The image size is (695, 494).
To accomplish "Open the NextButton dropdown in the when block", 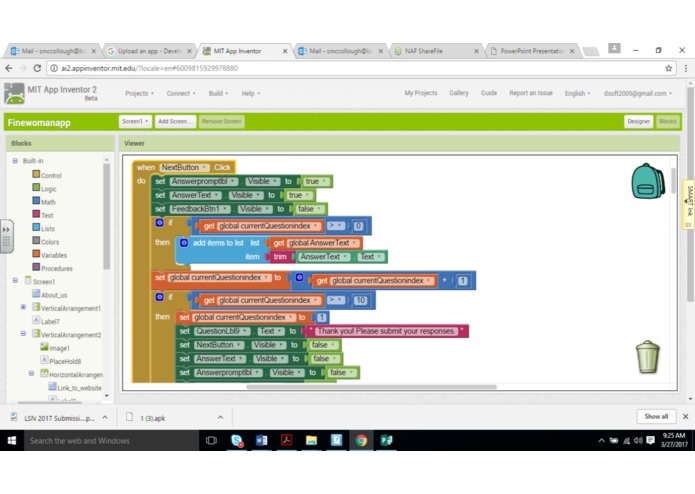I will click(184, 167).
